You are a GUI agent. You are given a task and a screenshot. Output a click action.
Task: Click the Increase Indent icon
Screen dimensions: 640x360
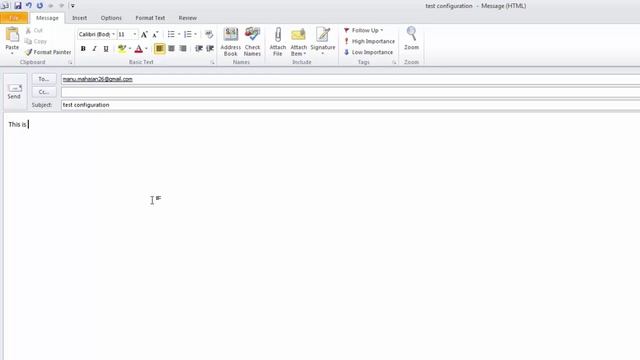coord(210,49)
